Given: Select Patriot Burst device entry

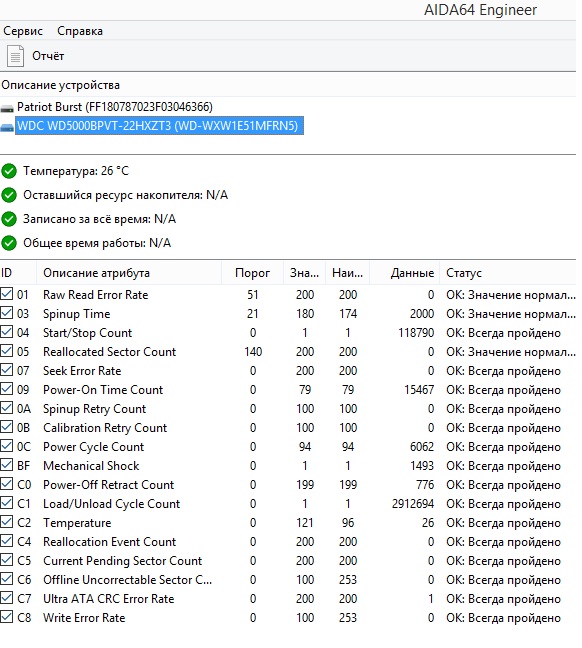Looking at the screenshot, I should coord(114,107).
